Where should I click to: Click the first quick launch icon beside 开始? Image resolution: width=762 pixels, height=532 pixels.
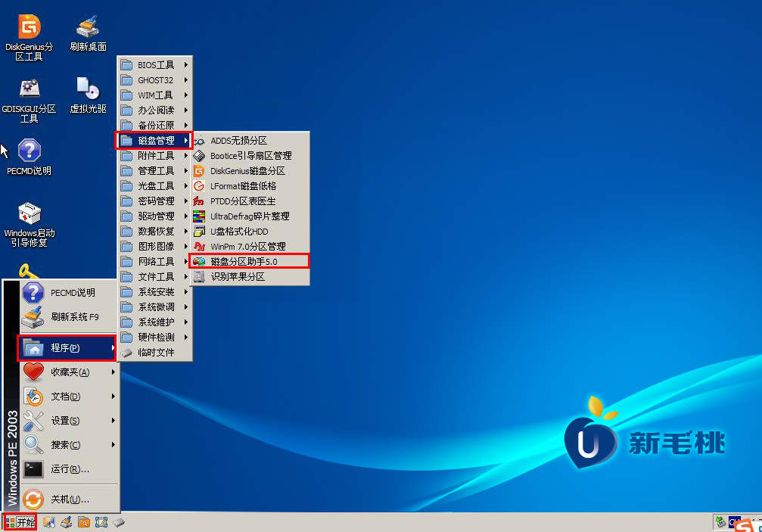click(48, 522)
